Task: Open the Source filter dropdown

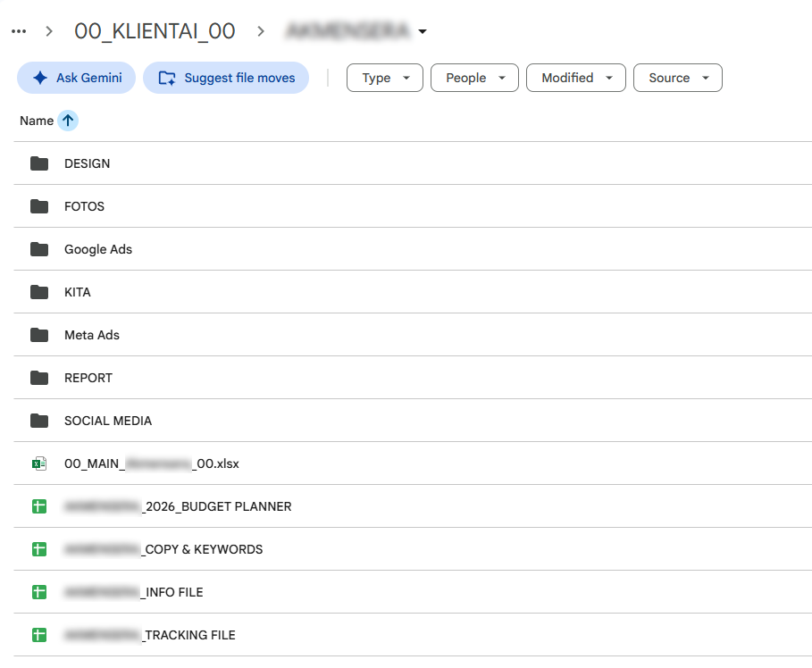Action: [677, 78]
